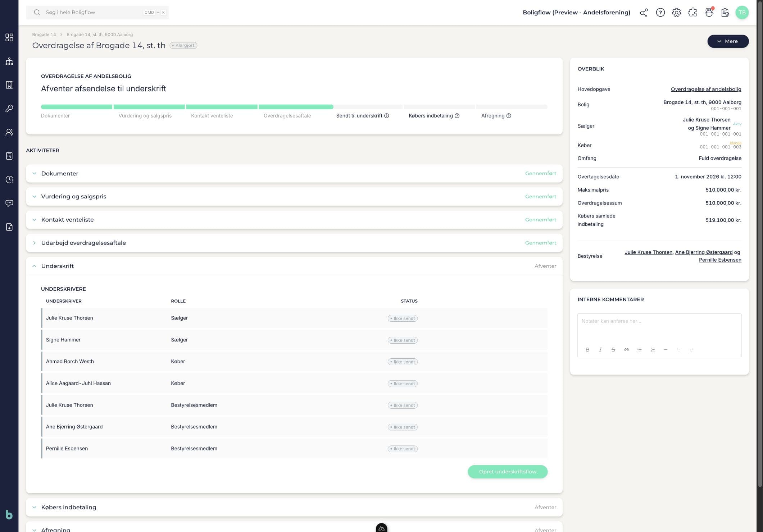Open the clock report sidebar icon
Viewport: 763px width, 532px height.
coord(9,179)
